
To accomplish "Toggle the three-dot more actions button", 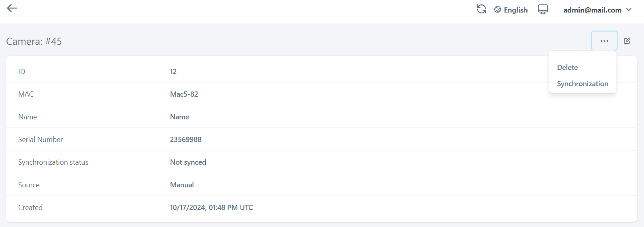I will click(604, 41).
